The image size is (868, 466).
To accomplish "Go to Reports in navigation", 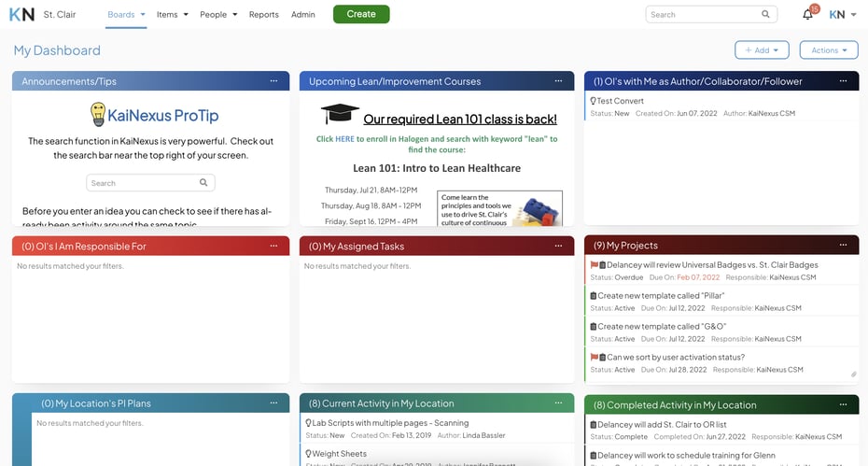I will [263, 14].
